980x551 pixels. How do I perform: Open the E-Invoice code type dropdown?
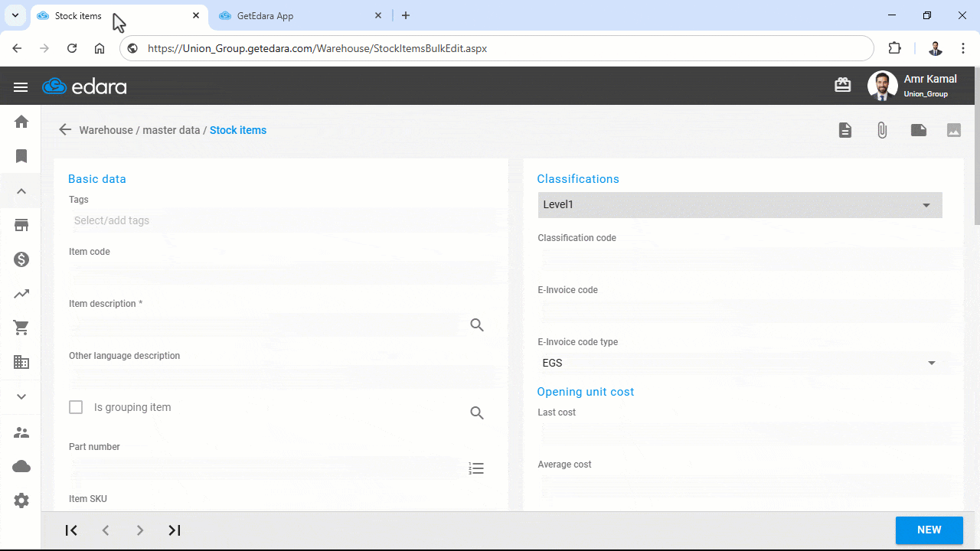point(740,363)
